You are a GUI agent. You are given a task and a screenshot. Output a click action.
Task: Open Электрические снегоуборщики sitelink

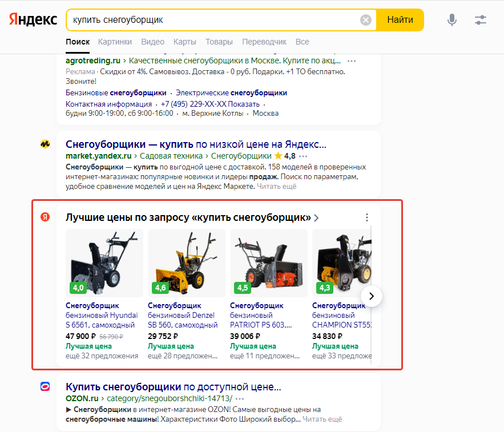tap(231, 93)
